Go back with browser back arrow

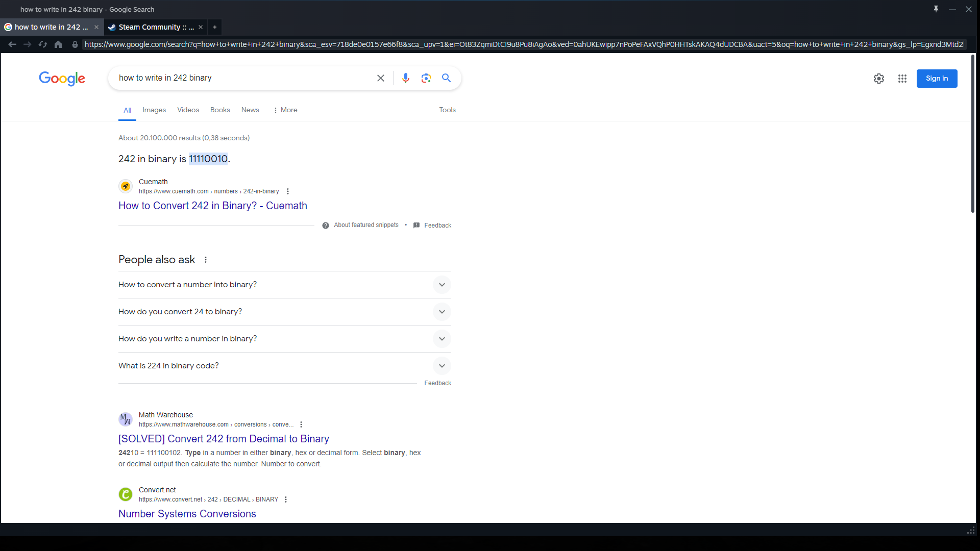[x=12, y=45]
